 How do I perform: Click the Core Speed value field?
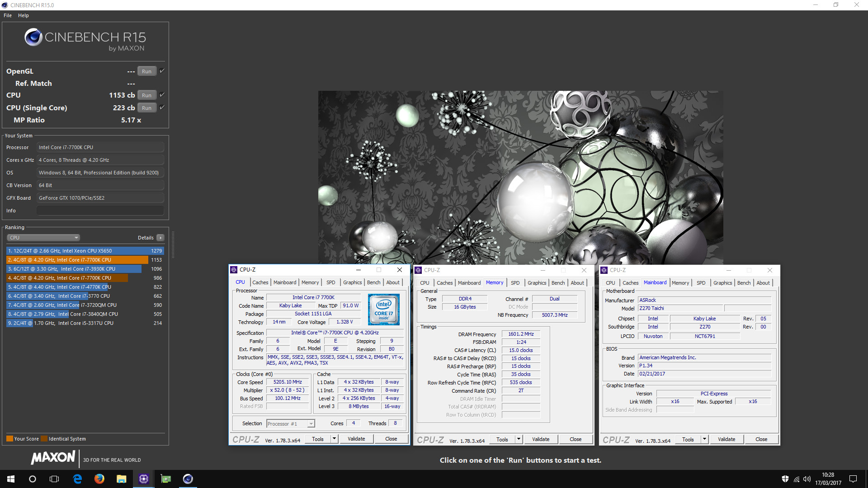(288, 382)
